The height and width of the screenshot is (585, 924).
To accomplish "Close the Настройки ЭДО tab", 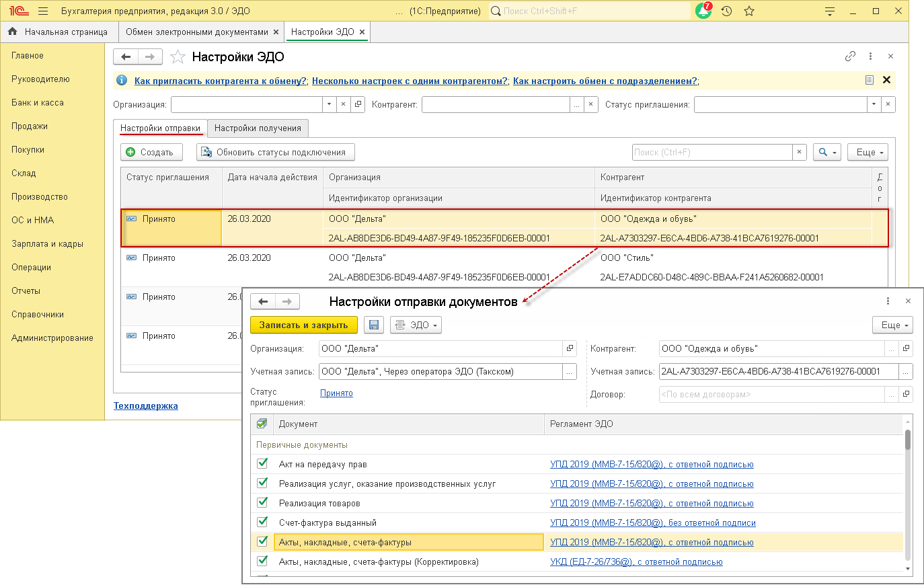I will pyautogui.click(x=362, y=32).
